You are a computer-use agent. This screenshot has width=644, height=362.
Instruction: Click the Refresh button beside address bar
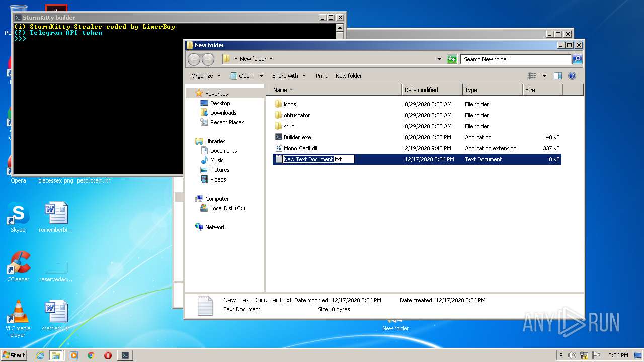(452, 59)
